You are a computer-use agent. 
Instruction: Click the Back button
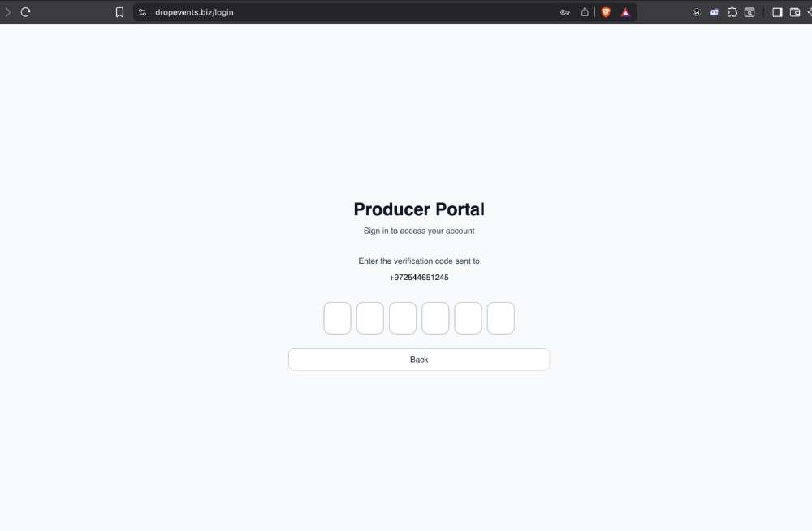pyautogui.click(x=419, y=360)
